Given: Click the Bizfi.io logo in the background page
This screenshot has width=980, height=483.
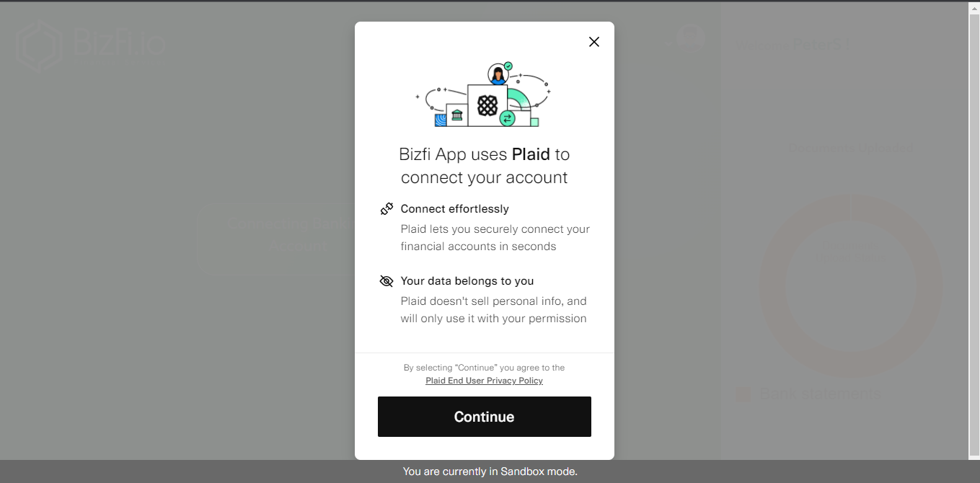Looking at the screenshot, I should click(x=92, y=45).
